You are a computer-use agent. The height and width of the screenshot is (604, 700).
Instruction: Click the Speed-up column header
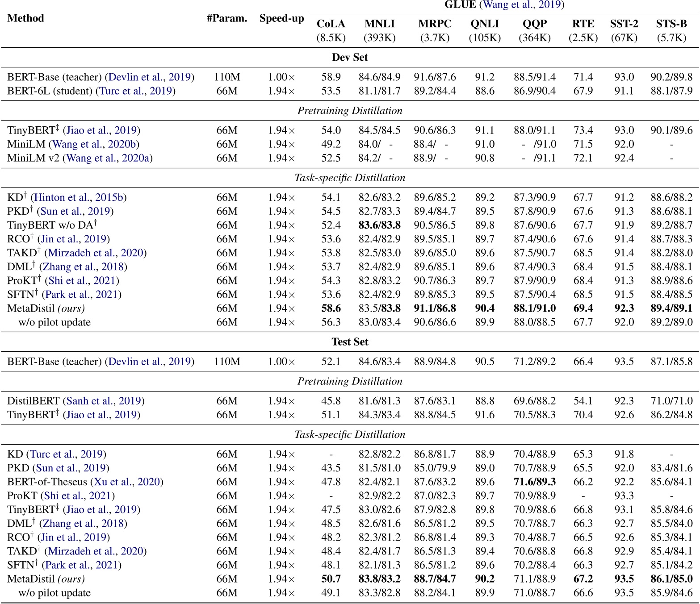[x=281, y=19]
